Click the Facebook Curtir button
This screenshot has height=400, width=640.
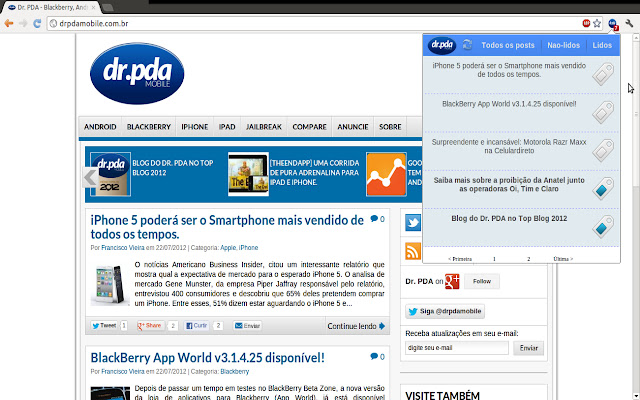(x=197, y=326)
